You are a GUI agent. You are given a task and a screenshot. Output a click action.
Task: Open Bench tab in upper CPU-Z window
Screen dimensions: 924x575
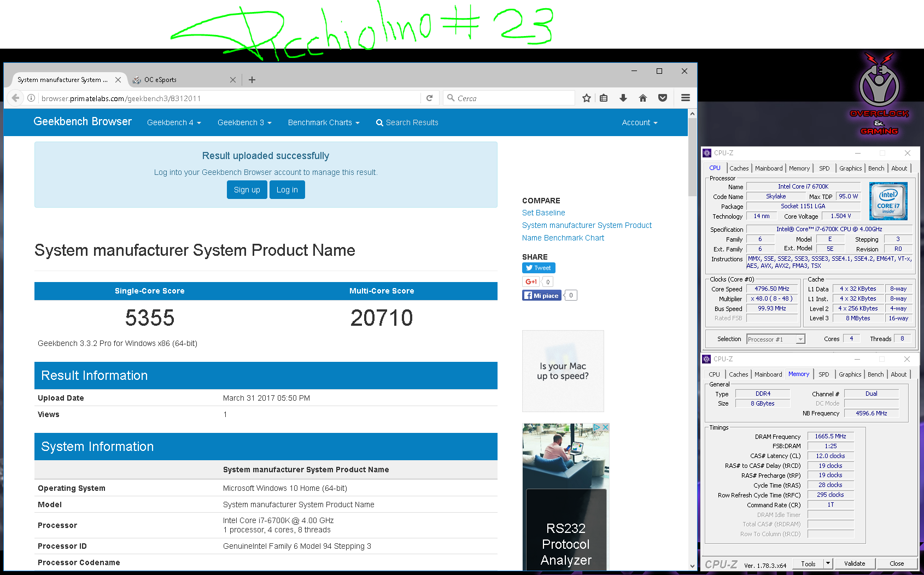(x=876, y=168)
